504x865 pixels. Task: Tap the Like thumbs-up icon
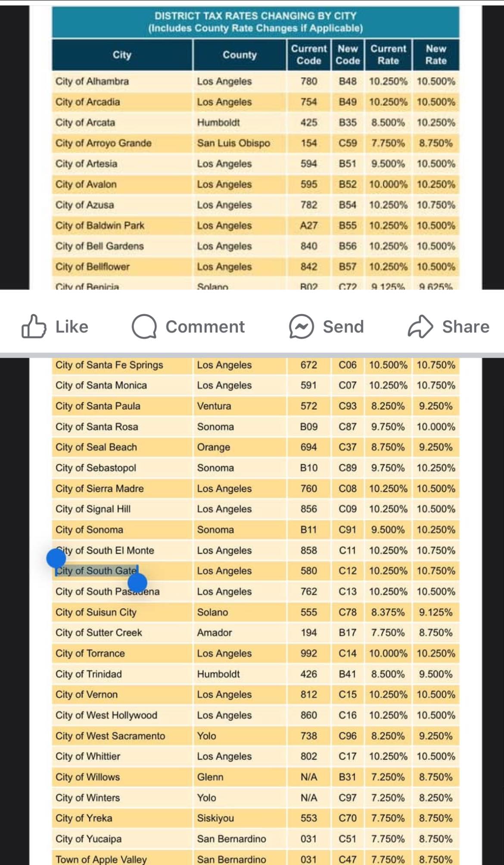click(34, 326)
